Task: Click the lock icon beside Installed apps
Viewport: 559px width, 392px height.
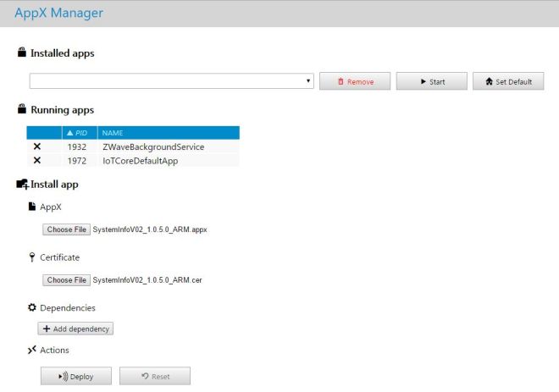Action: coord(22,52)
